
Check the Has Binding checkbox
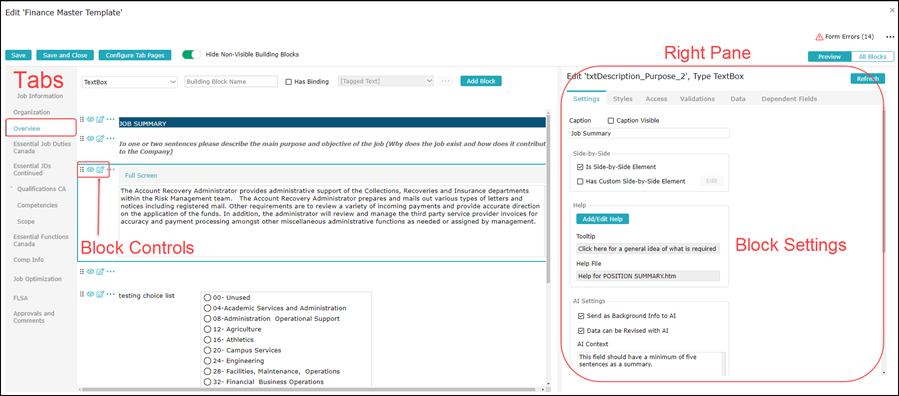(289, 82)
